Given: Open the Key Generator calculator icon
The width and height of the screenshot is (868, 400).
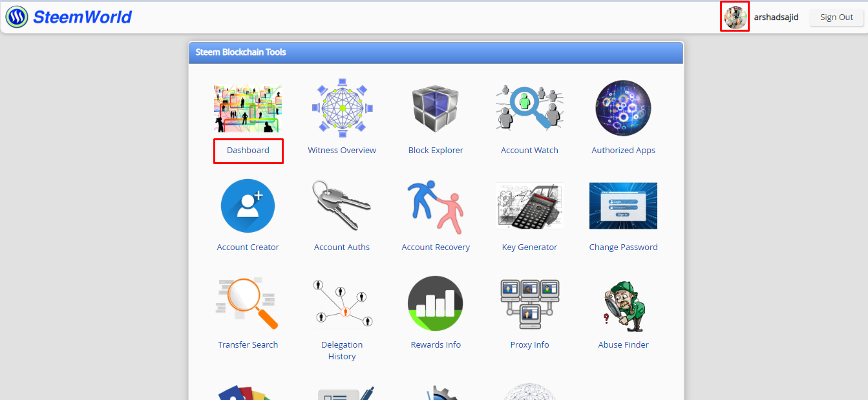Looking at the screenshot, I should (529, 205).
